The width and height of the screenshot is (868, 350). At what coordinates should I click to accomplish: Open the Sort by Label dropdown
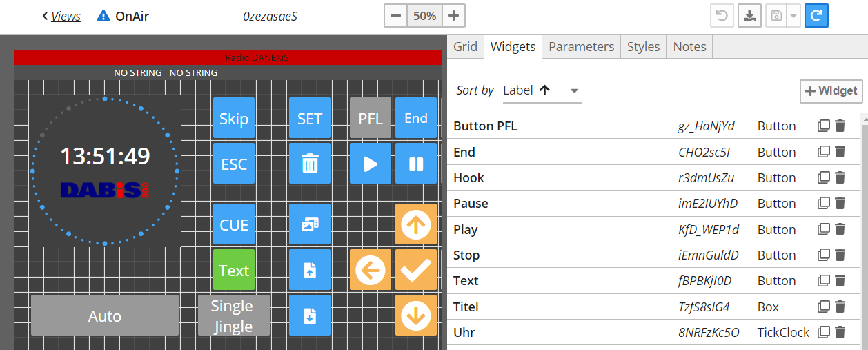[x=542, y=90]
